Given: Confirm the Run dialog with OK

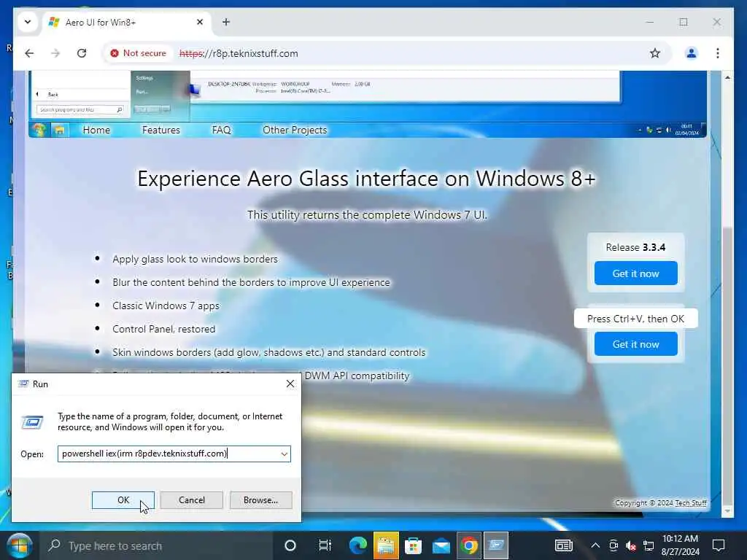Looking at the screenshot, I should [x=123, y=500].
